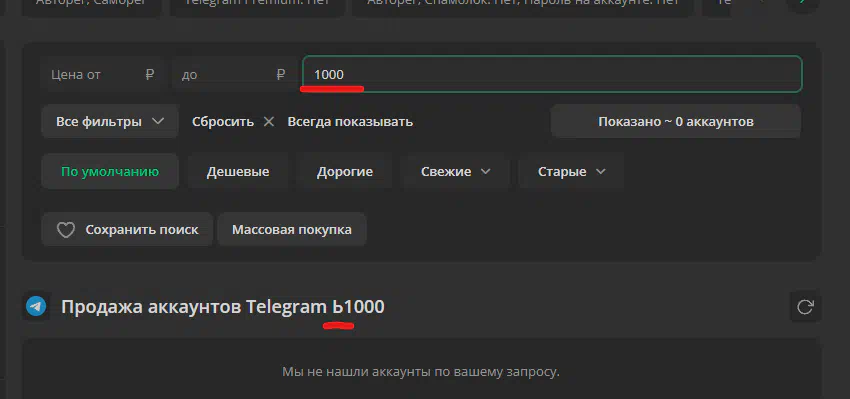Click the chevron on 'Все фильтры'

[x=158, y=121]
